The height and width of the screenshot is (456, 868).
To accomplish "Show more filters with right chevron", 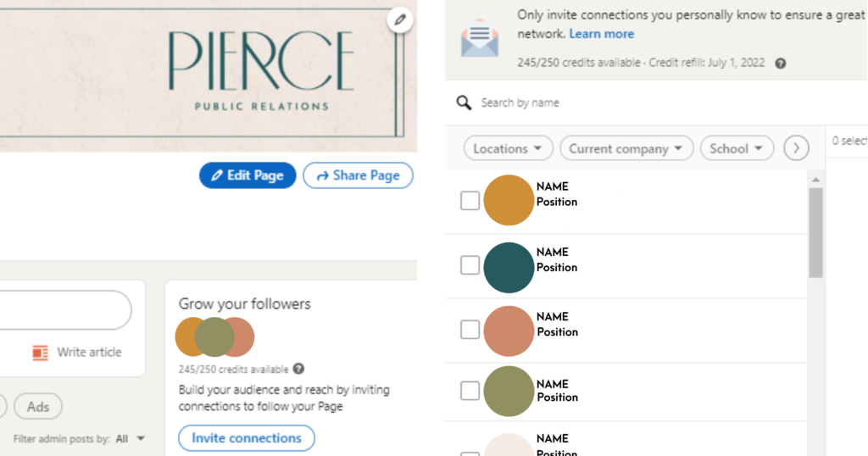I will 796,148.
